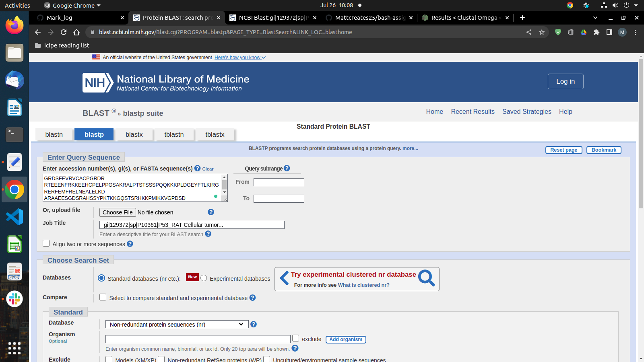This screenshot has height=362, width=644.
Task: Check Exclude Uncultured/environmental sample sequences
Action: pyautogui.click(x=266, y=359)
